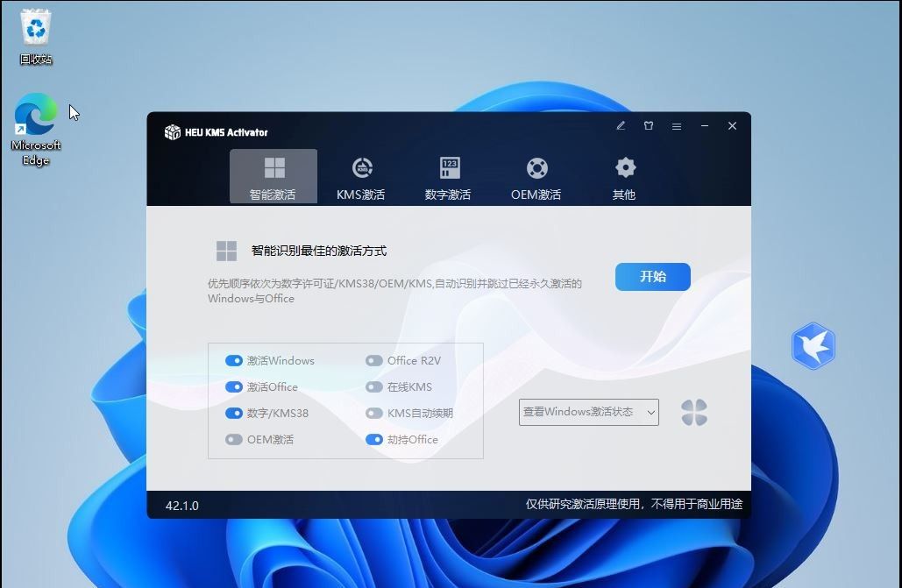Open the hamburger menu in title bar

tap(677, 126)
